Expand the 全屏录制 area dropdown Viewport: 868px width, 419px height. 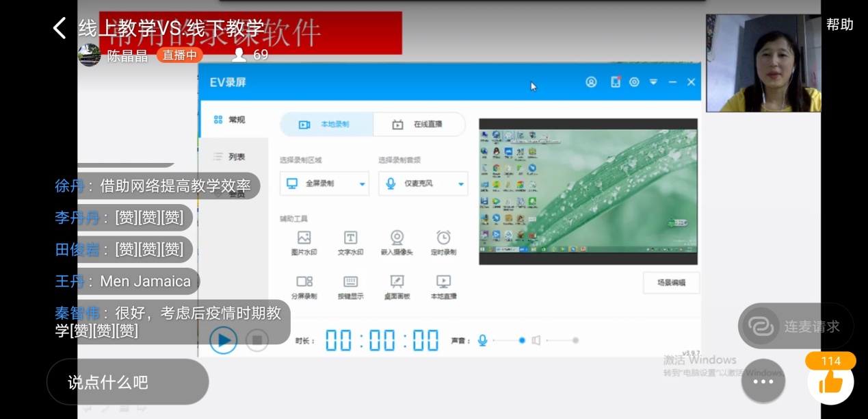325,183
